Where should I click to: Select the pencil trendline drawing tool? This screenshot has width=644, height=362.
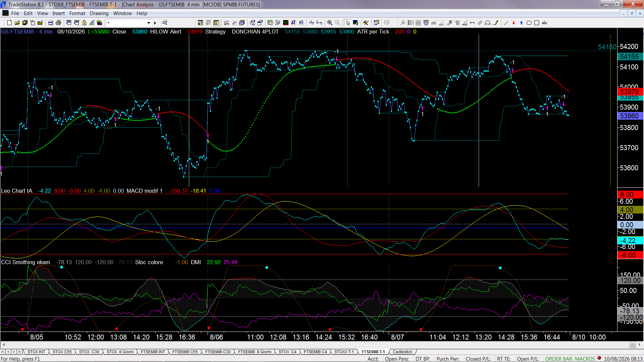(x=495, y=23)
